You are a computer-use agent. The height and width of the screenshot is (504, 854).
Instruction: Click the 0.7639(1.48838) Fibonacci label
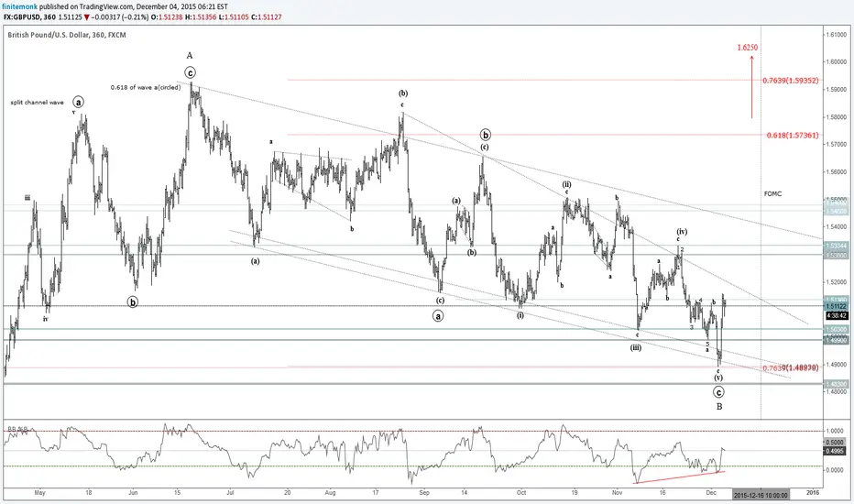[x=790, y=368]
